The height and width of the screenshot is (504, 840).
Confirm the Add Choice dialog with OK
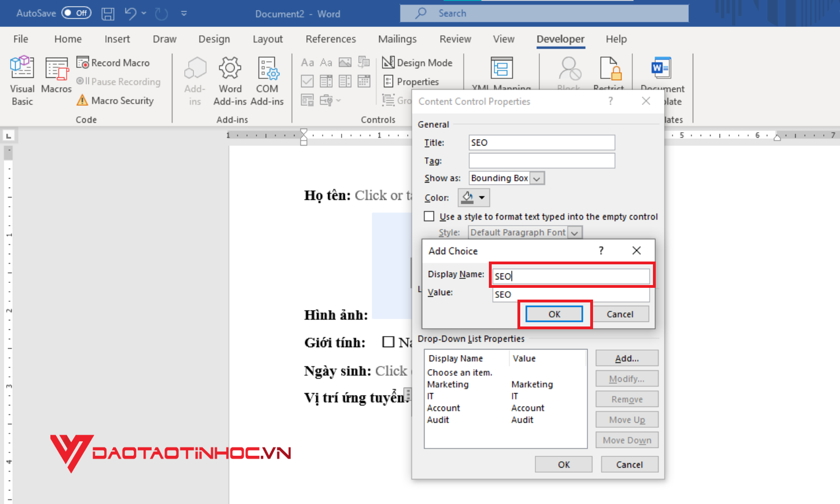[554, 314]
